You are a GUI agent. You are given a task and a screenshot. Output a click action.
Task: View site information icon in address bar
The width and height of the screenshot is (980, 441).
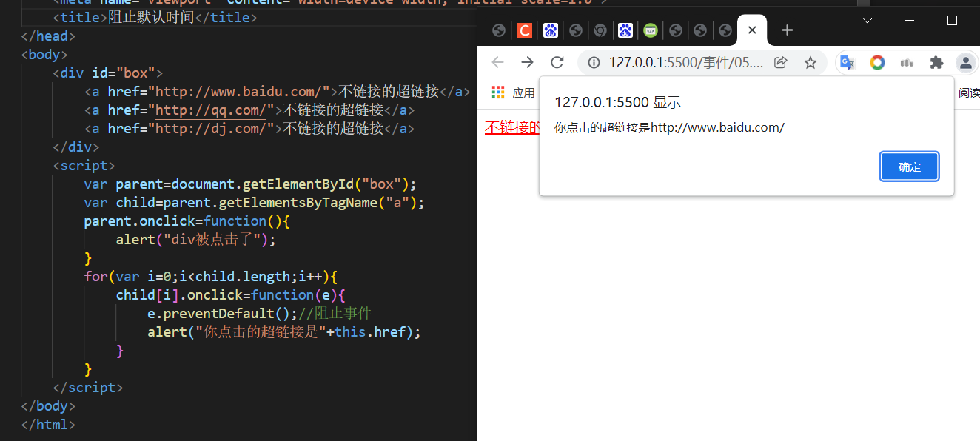coord(594,63)
